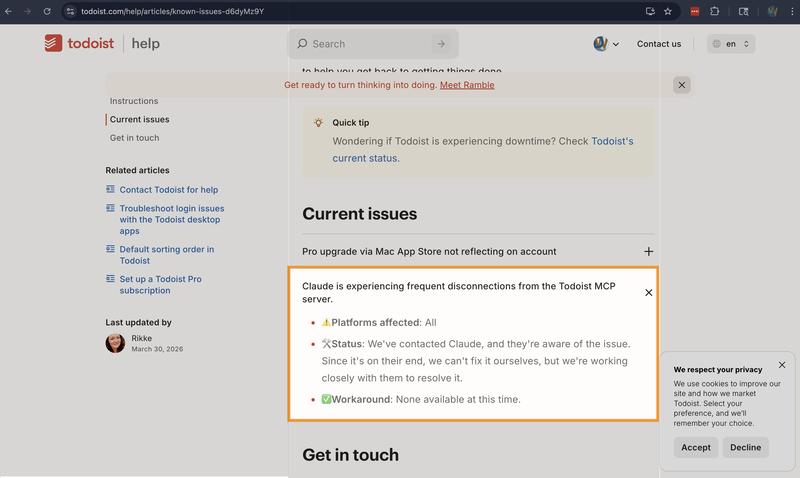The height and width of the screenshot is (478, 800).
Task: Open the Extensions puzzle icon
Action: tap(714, 11)
